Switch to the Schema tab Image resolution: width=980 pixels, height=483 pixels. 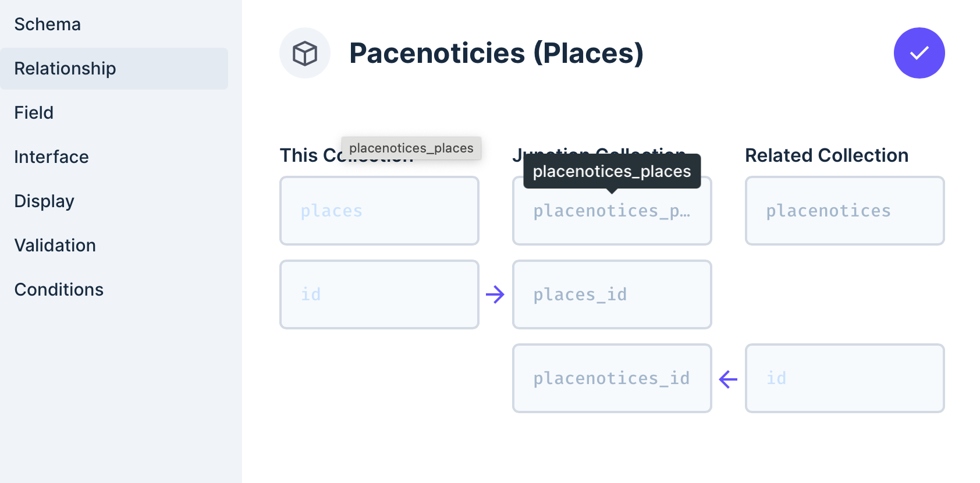47,24
